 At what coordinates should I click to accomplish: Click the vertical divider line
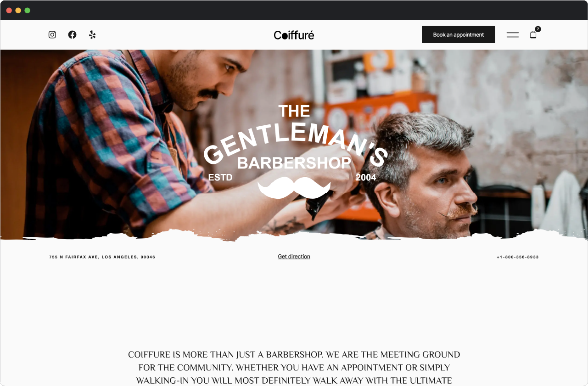pyautogui.click(x=294, y=311)
